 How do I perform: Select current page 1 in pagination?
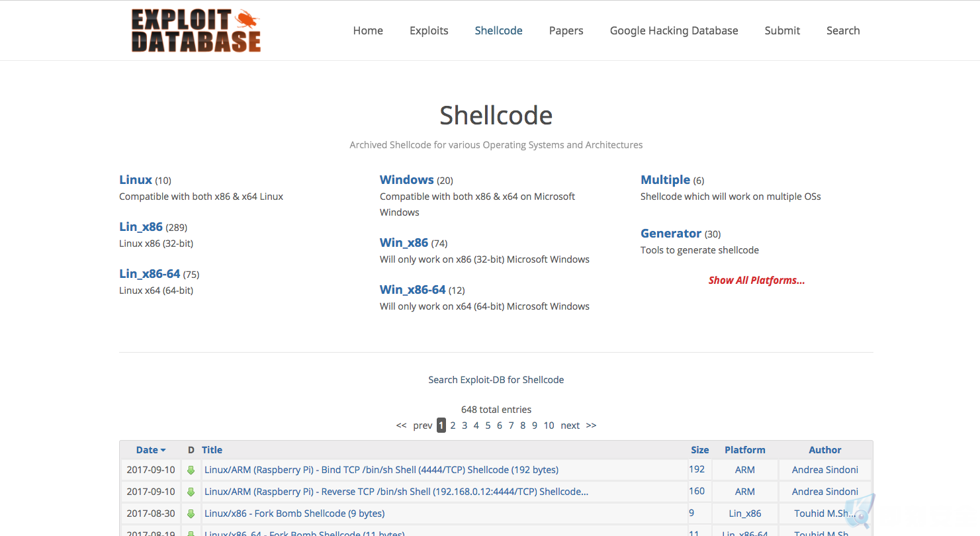[x=441, y=425]
